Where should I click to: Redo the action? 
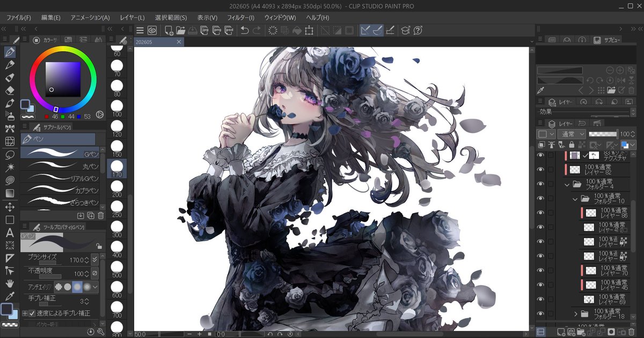point(257,31)
